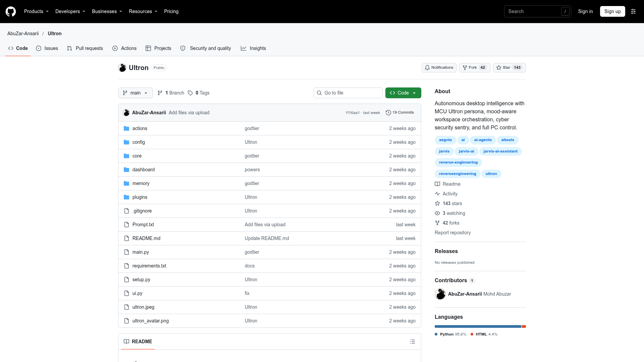Focus the Go to file field
The width and height of the screenshot is (644, 362).
(x=348, y=93)
